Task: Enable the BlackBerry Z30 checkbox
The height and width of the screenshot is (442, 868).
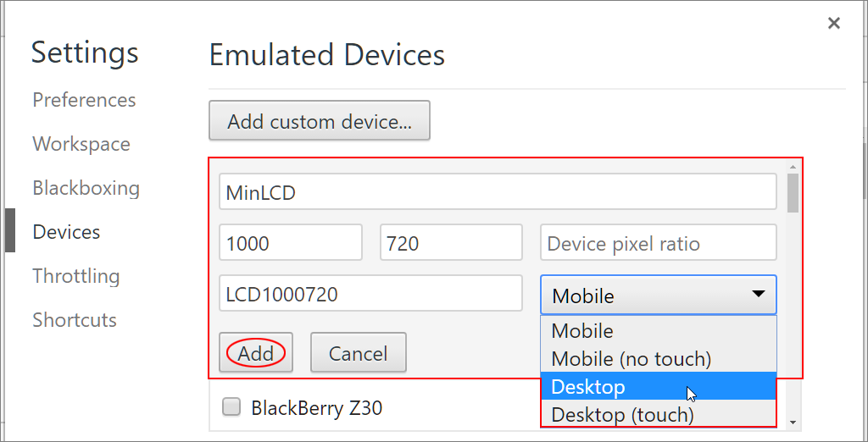Action: click(x=231, y=407)
